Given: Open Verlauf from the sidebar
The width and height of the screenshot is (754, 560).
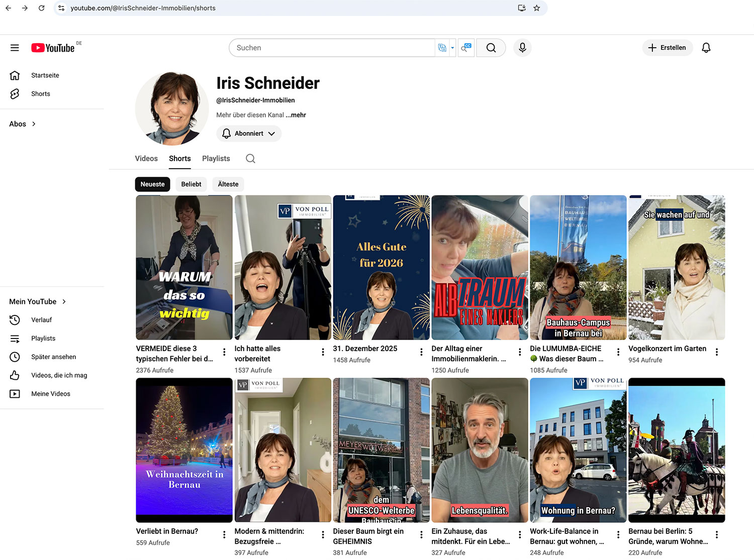Looking at the screenshot, I should [41, 320].
